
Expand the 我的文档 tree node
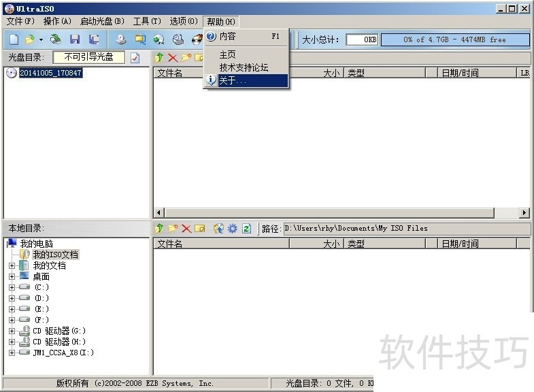click(x=12, y=265)
